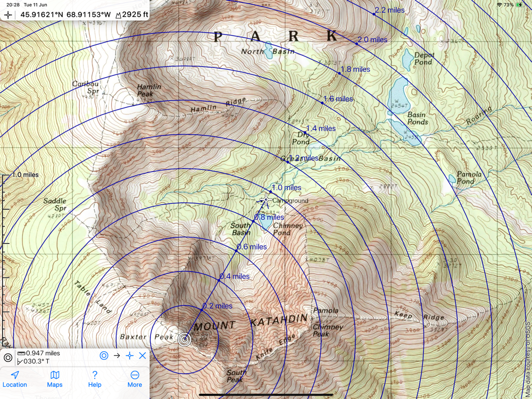Tap the 0.6 miles ring label
The height and width of the screenshot is (399, 532).
pyautogui.click(x=252, y=247)
